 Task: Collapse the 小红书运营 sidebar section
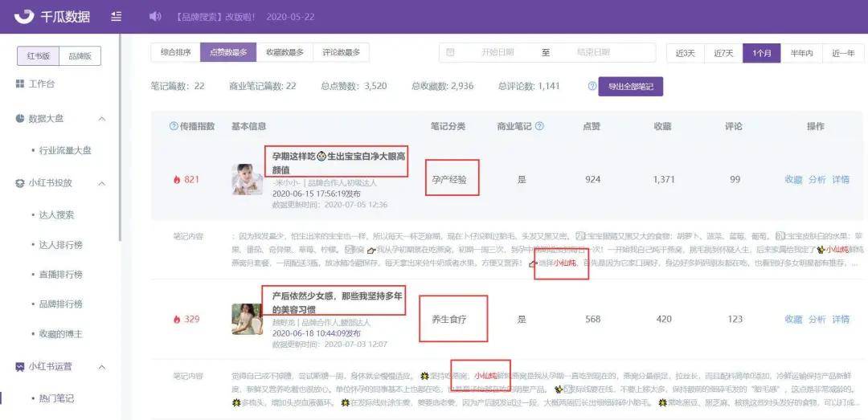tap(102, 366)
